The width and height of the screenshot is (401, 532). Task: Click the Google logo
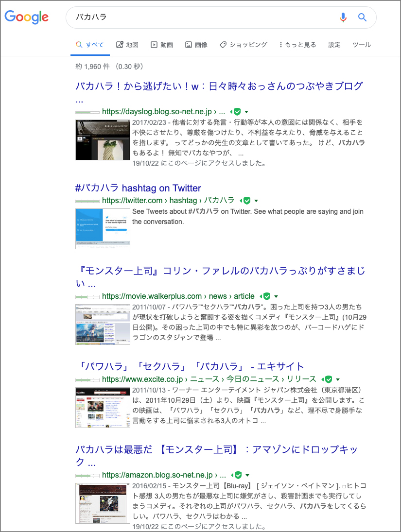(26, 17)
